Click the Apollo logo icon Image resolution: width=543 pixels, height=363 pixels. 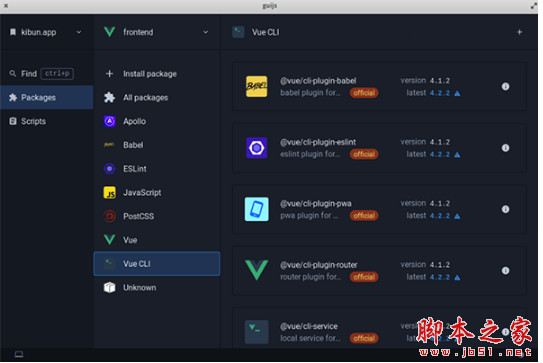click(109, 121)
